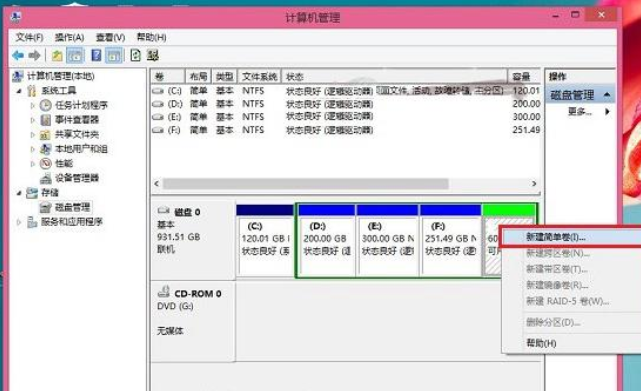Image resolution: width=641 pixels, height=391 pixels.
Task: Select 任务计划程序 in the tree
Action: point(81,105)
